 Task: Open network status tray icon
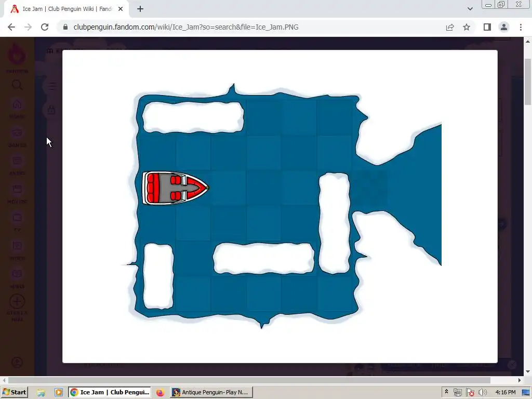(457, 393)
